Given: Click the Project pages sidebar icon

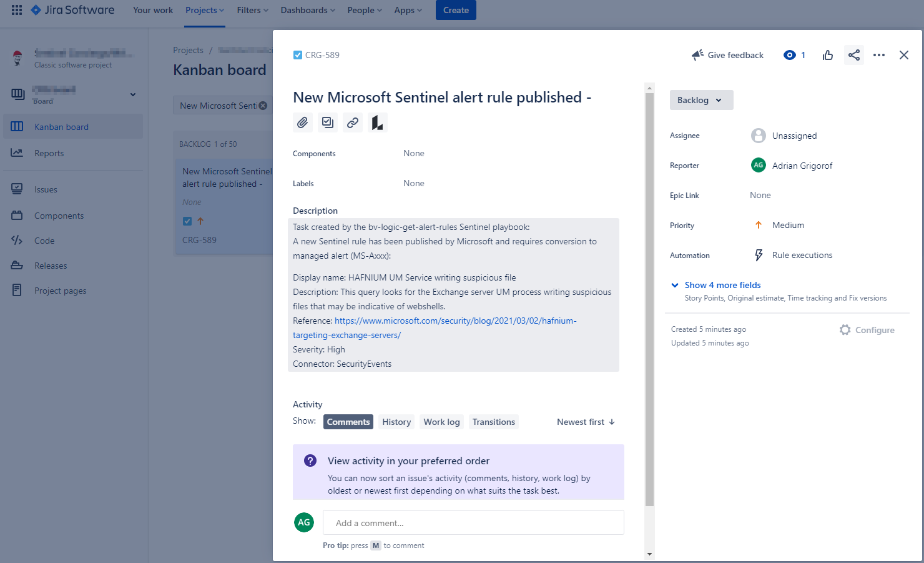Looking at the screenshot, I should pos(17,290).
